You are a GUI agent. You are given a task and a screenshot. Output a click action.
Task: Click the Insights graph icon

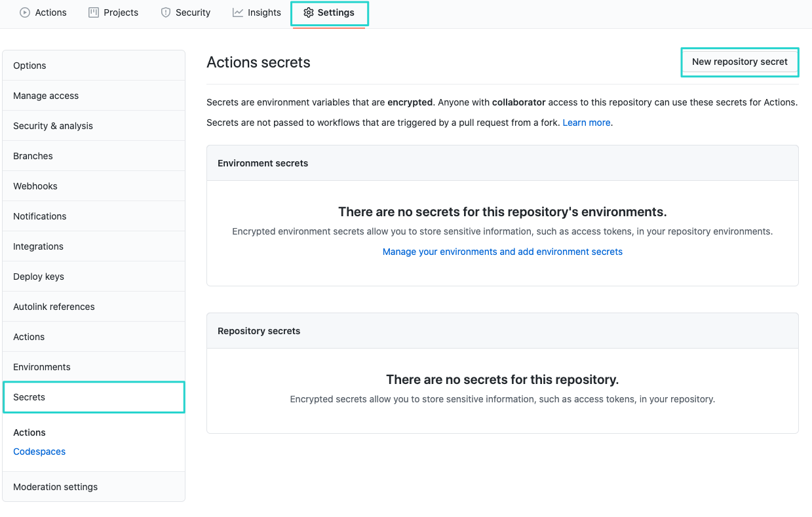(x=237, y=12)
